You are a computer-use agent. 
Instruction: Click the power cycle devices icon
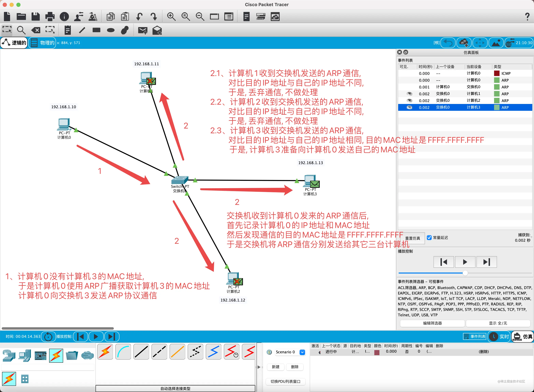point(48,336)
